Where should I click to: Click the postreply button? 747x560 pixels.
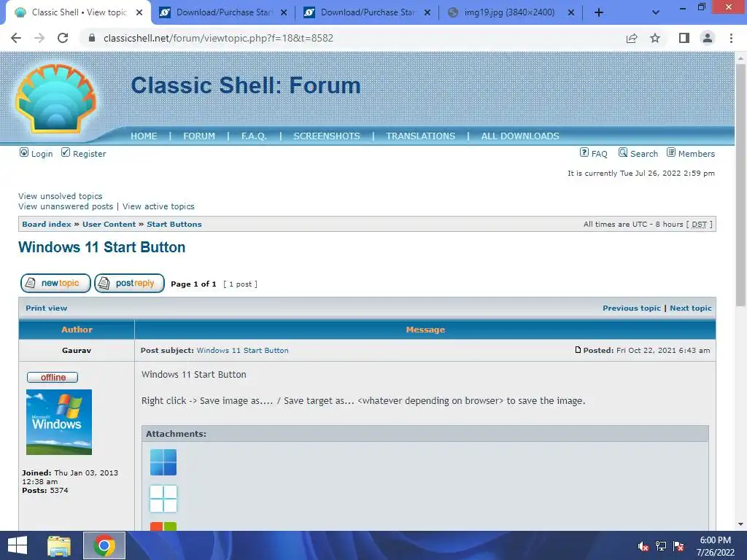(x=130, y=284)
